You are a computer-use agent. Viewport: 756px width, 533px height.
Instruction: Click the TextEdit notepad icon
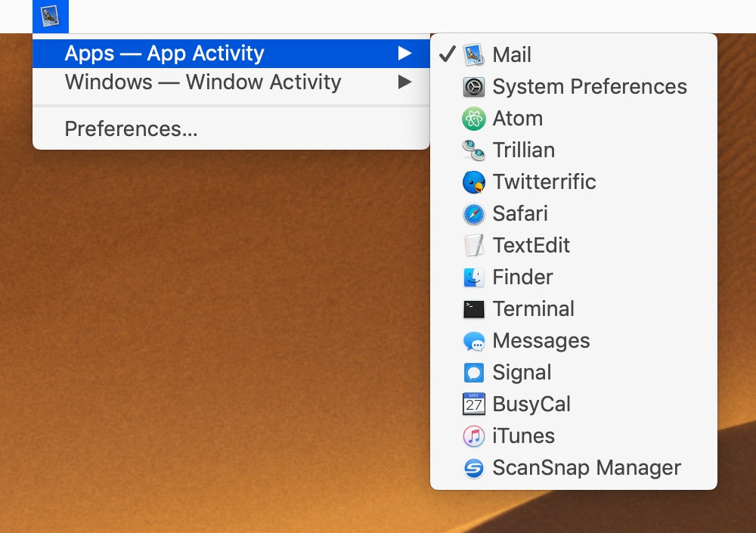point(473,246)
